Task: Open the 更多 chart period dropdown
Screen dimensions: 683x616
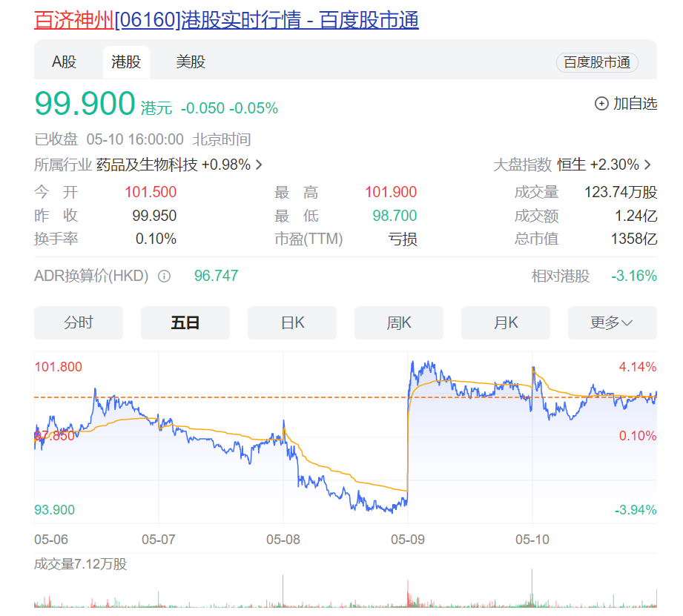Action: point(612,322)
